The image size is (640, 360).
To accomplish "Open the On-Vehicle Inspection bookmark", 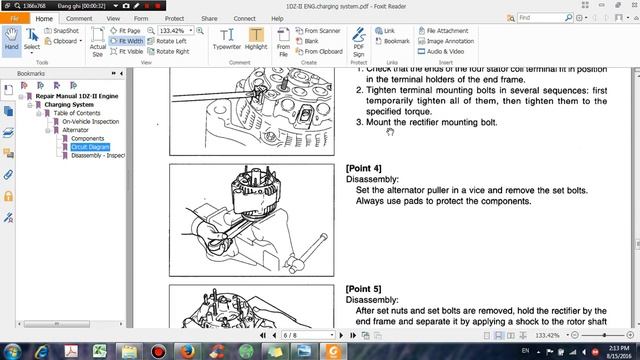I will 90,122.
